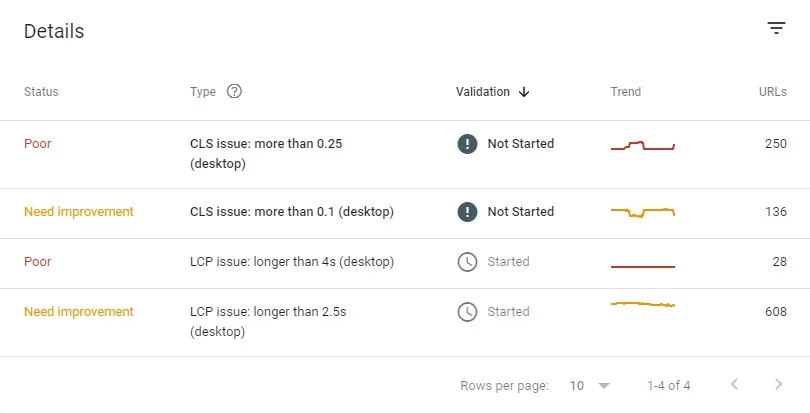The height and width of the screenshot is (413, 810).
Task: Click the Type column help icon
Action: (x=234, y=91)
